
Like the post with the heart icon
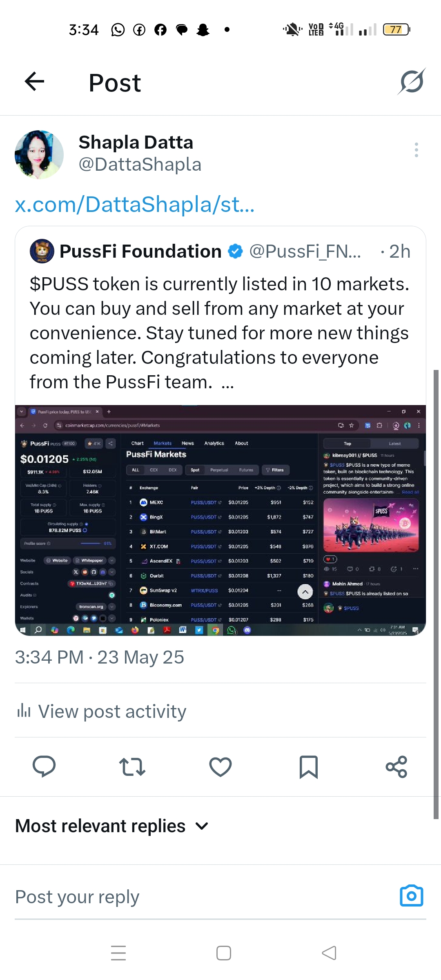coord(220,766)
